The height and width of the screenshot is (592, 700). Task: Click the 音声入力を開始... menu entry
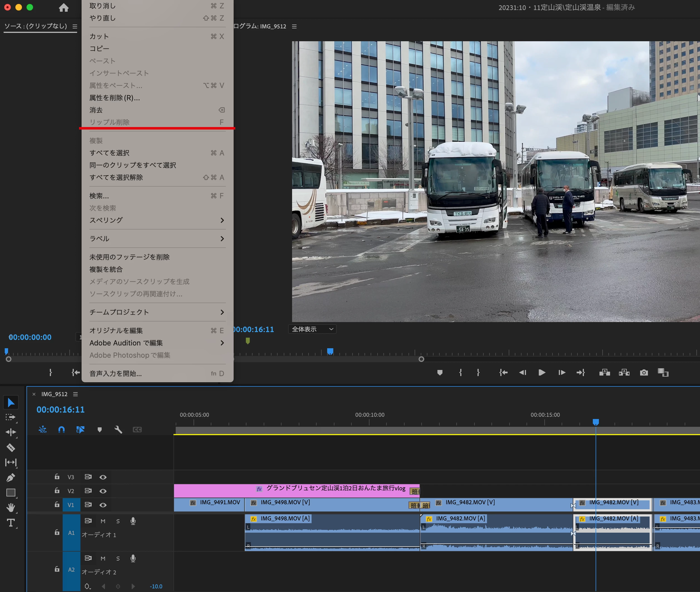pyautogui.click(x=116, y=374)
